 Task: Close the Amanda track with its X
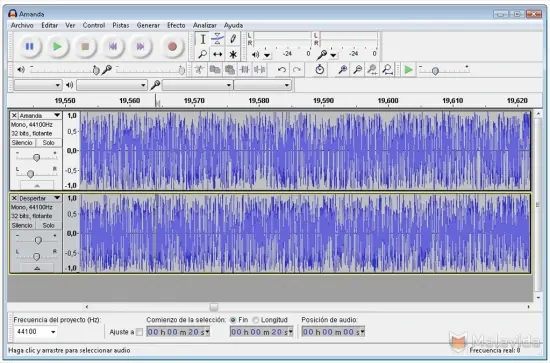(x=14, y=115)
